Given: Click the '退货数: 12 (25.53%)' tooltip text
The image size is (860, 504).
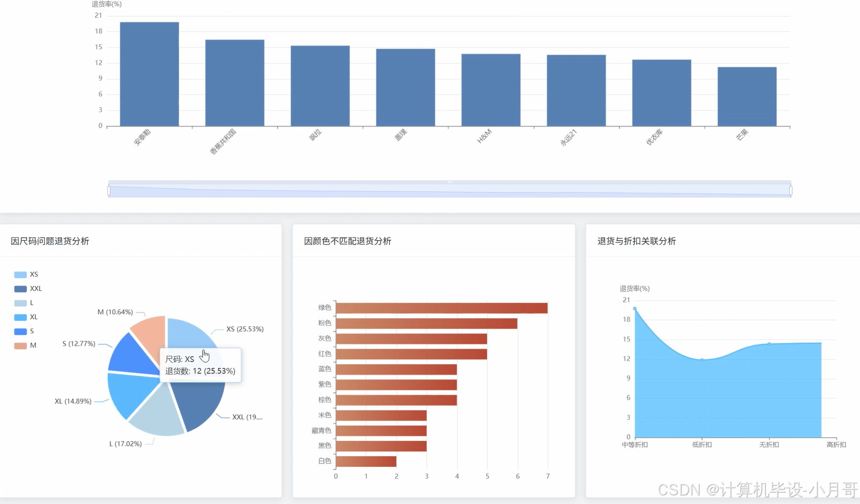Looking at the screenshot, I should [200, 371].
